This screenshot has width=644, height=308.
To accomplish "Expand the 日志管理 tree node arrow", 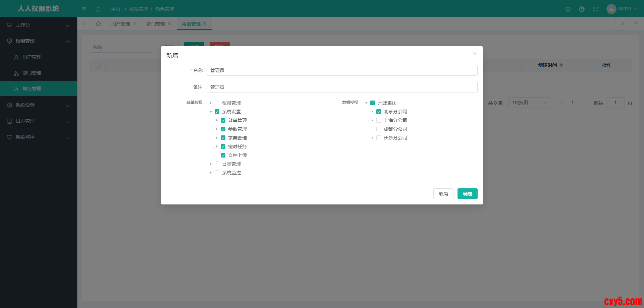I will (x=211, y=164).
